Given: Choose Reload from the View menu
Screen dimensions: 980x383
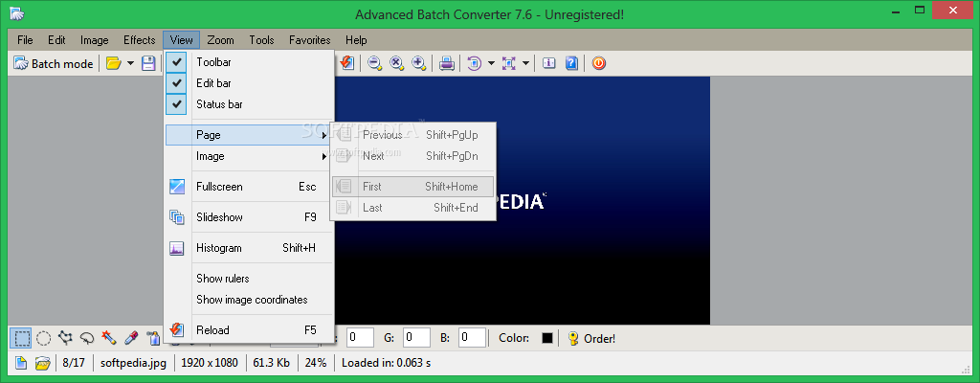Looking at the screenshot, I should click(x=249, y=330).
